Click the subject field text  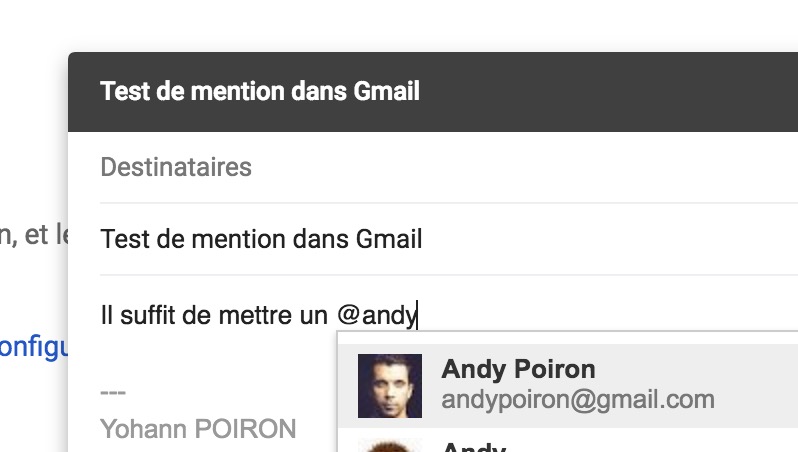[261, 239]
